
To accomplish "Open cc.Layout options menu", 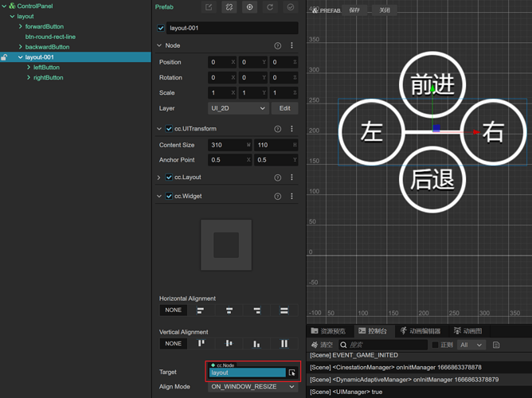I will coord(291,178).
